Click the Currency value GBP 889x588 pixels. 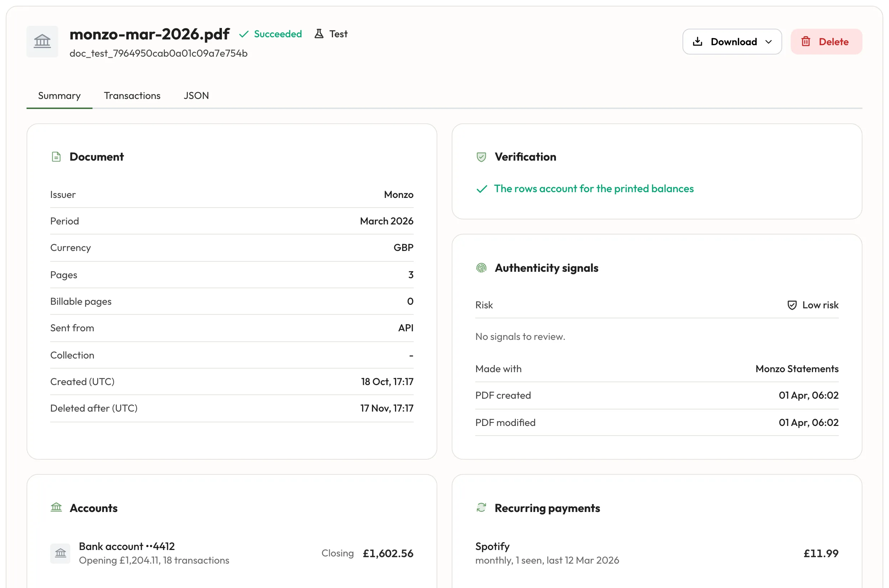click(x=403, y=247)
